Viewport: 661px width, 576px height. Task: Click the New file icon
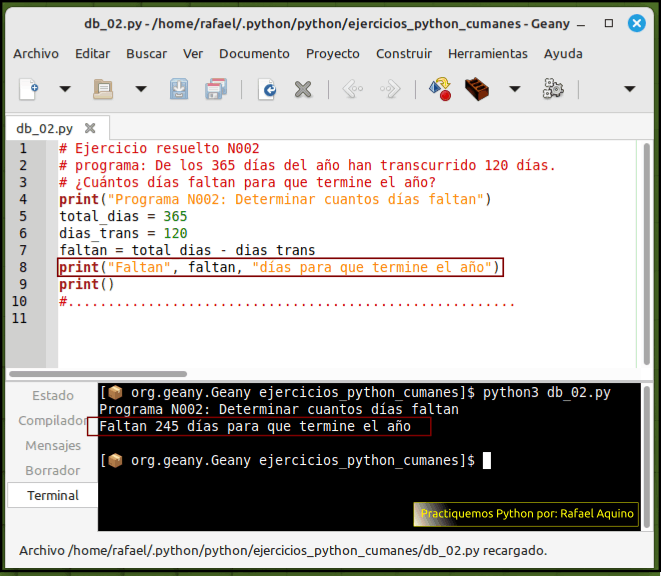tap(29, 89)
